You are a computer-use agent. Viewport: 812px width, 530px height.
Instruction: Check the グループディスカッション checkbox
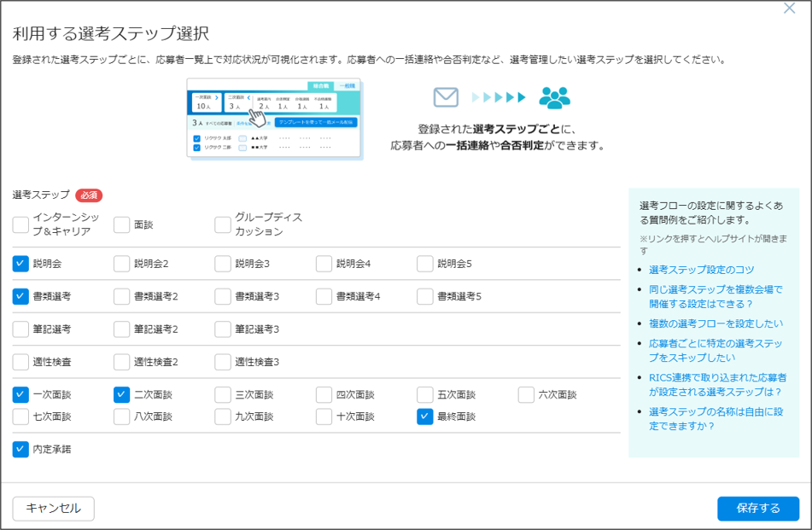[223, 224]
